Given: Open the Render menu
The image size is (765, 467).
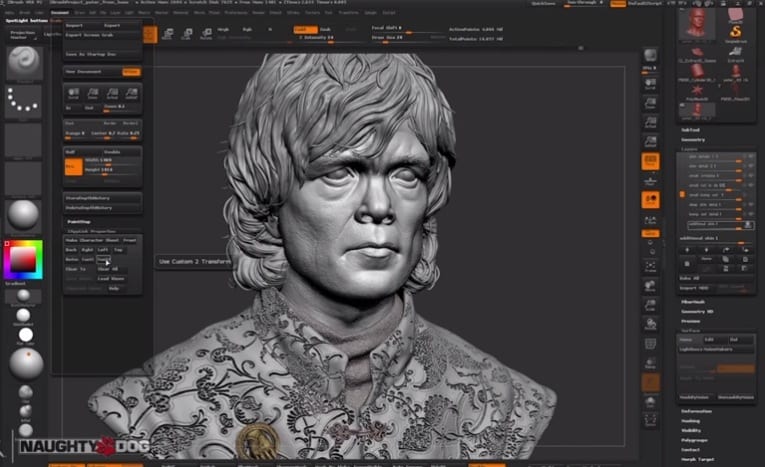Looking at the screenshot, I should [x=258, y=13].
